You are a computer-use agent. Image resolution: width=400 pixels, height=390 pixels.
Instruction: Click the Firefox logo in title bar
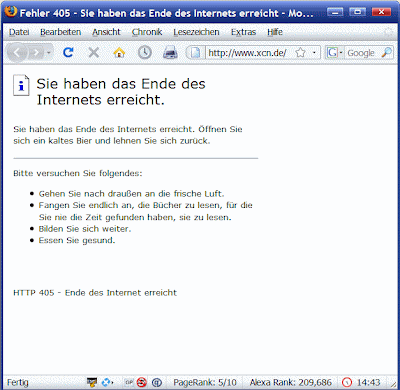[10, 12]
